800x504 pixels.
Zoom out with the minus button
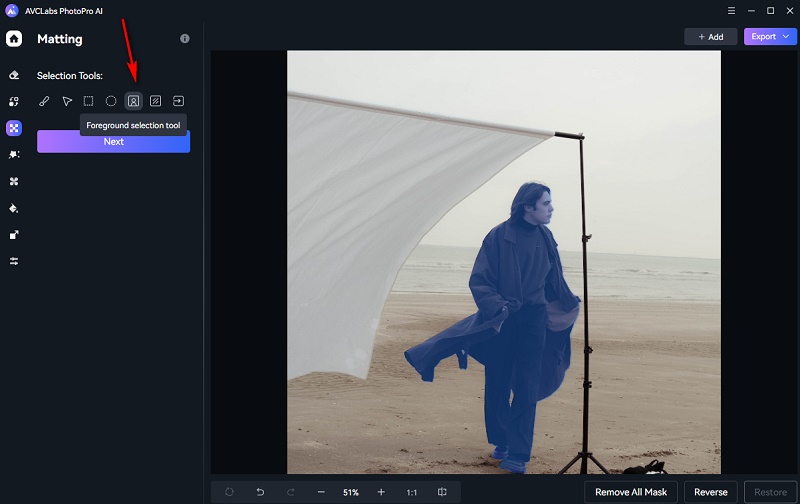321,492
